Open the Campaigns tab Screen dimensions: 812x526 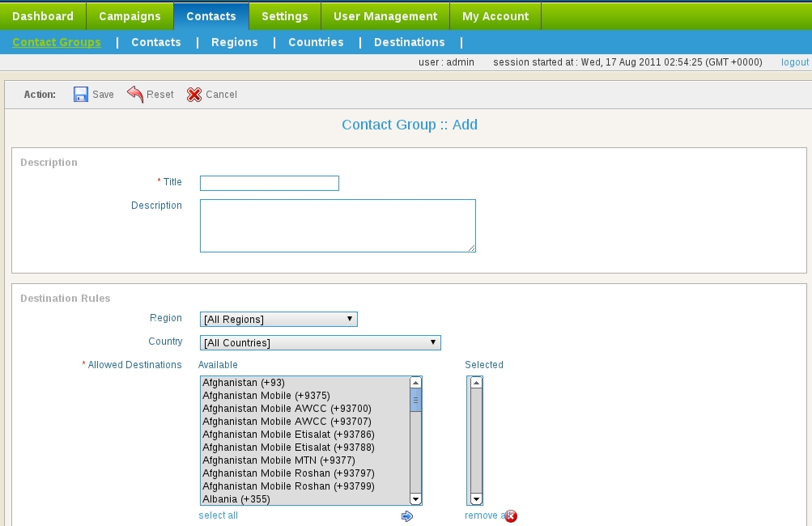coord(130,16)
